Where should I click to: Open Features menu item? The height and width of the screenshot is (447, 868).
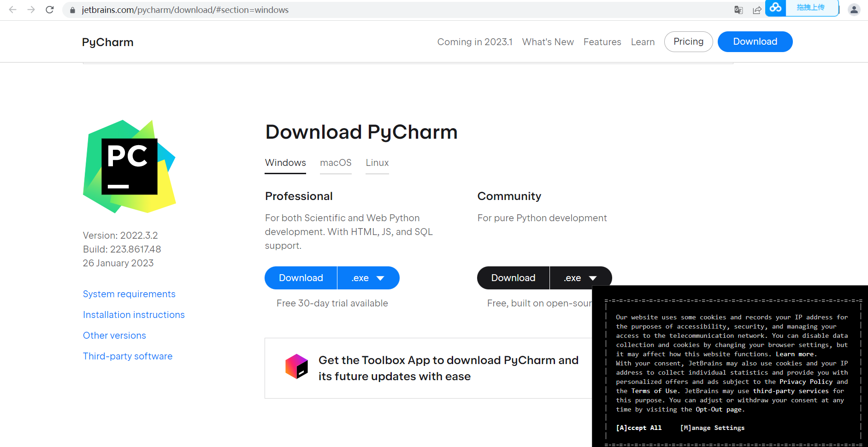[602, 42]
